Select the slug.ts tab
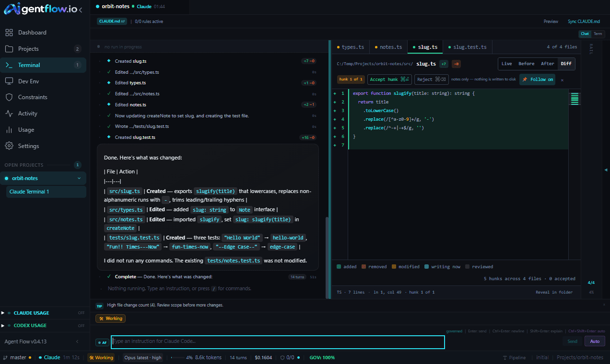The image size is (610, 364). coord(425,47)
